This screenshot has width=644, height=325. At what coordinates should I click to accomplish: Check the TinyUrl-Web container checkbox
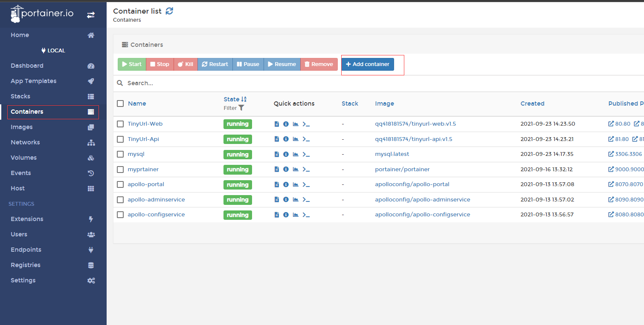(120, 124)
